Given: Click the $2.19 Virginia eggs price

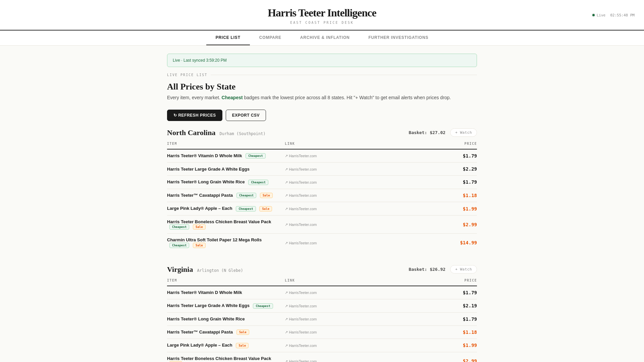Looking at the screenshot, I should click(470, 306).
